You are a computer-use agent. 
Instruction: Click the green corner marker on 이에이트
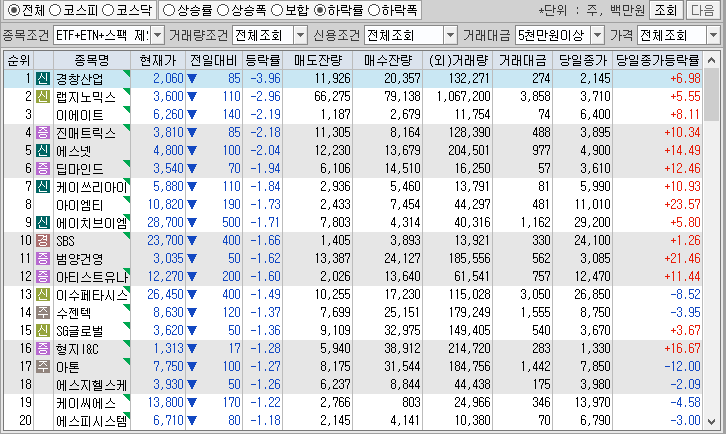tap(127, 109)
